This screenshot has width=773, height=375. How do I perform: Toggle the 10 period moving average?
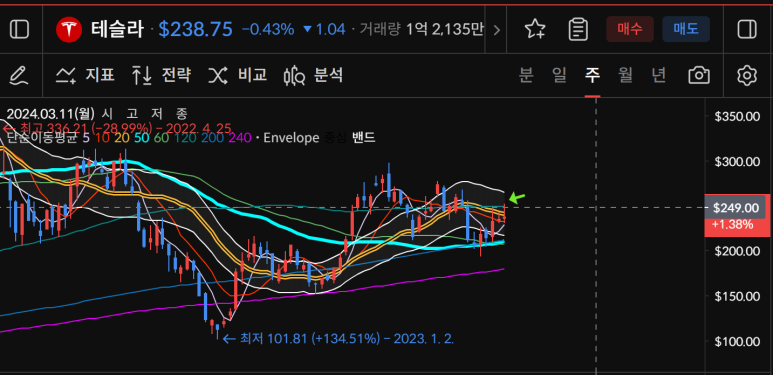pyautogui.click(x=103, y=138)
